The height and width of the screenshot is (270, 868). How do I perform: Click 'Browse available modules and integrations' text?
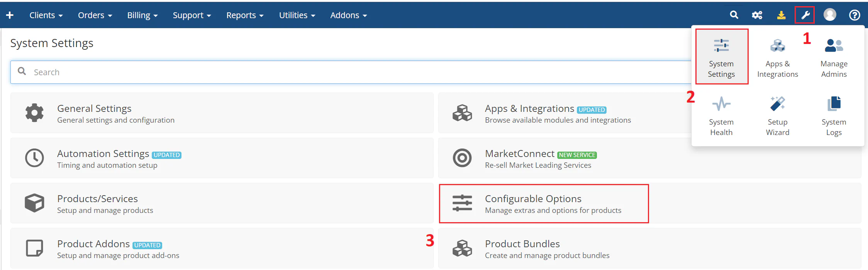[x=558, y=120]
